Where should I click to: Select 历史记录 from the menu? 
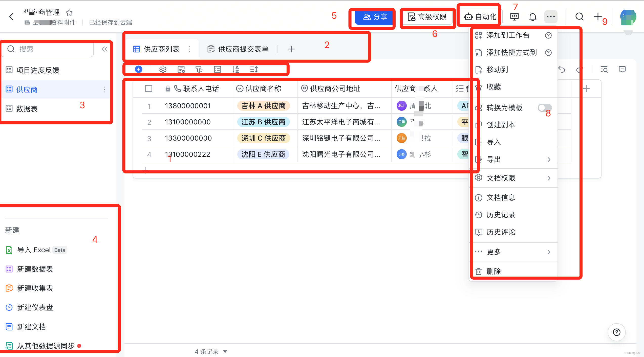pyautogui.click(x=501, y=215)
